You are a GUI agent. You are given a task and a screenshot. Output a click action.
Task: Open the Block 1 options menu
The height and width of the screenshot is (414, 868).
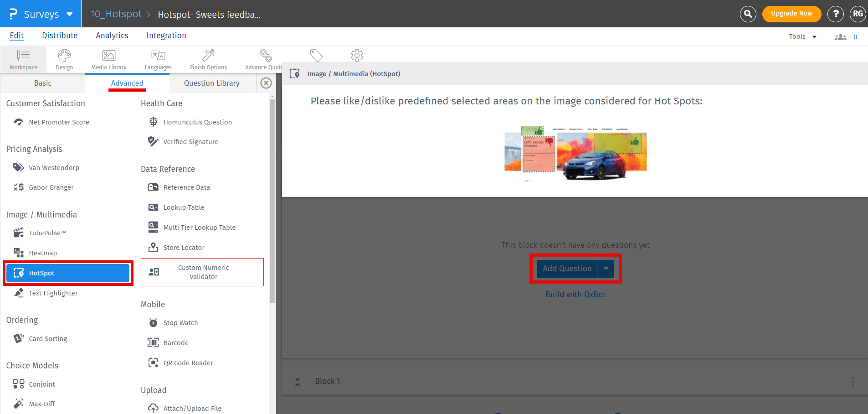[x=853, y=381]
